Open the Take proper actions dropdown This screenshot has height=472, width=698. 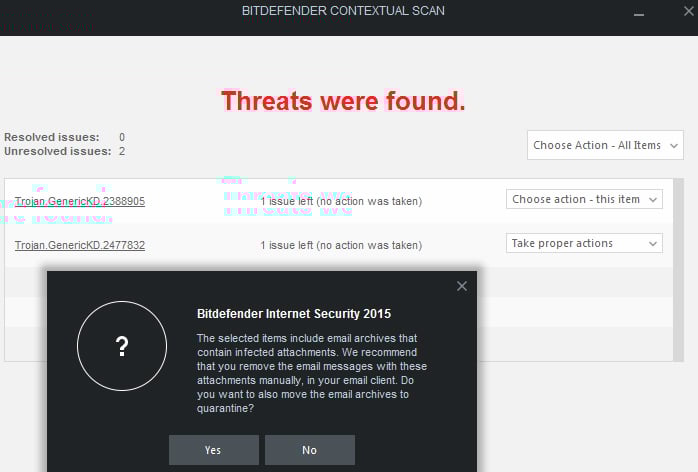click(584, 243)
